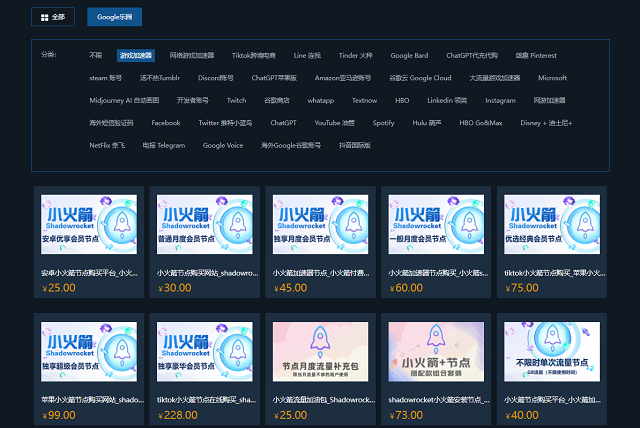Open the 优选经典会员节点 product thumbnail
This screenshot has width=640, height=428.
click(552, 224)
